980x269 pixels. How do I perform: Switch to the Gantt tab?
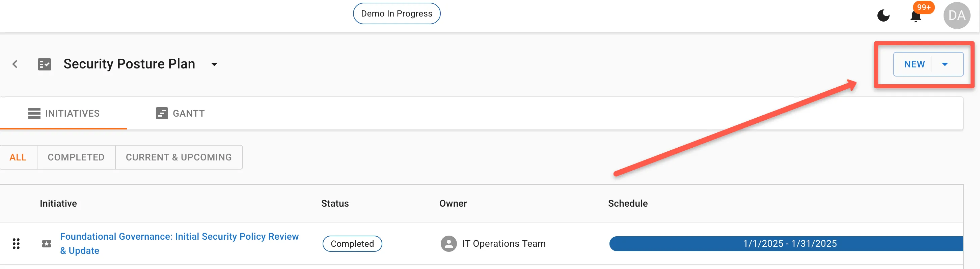pos(180,113)
